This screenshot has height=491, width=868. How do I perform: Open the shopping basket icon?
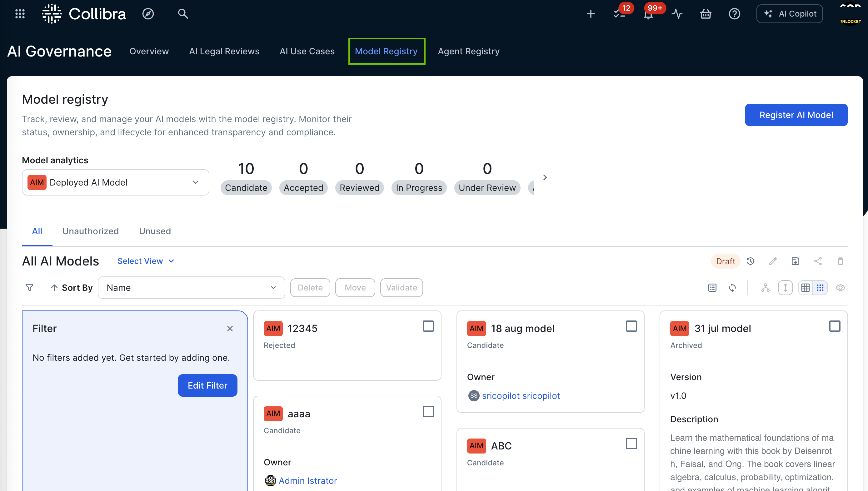706,14
